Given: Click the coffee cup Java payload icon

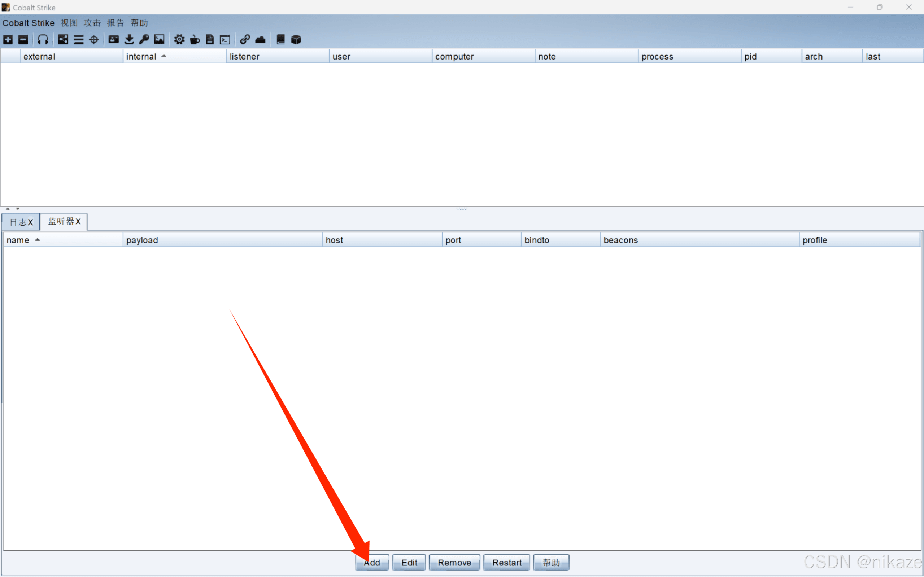Looking at the screenshot, I should point(195,39).
